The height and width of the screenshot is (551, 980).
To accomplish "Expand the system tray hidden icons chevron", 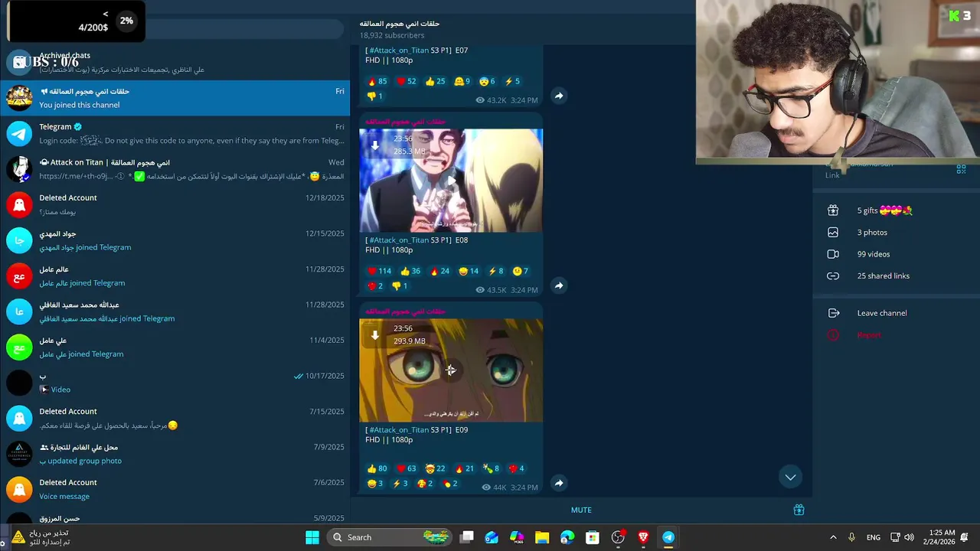I will (833, 537).
